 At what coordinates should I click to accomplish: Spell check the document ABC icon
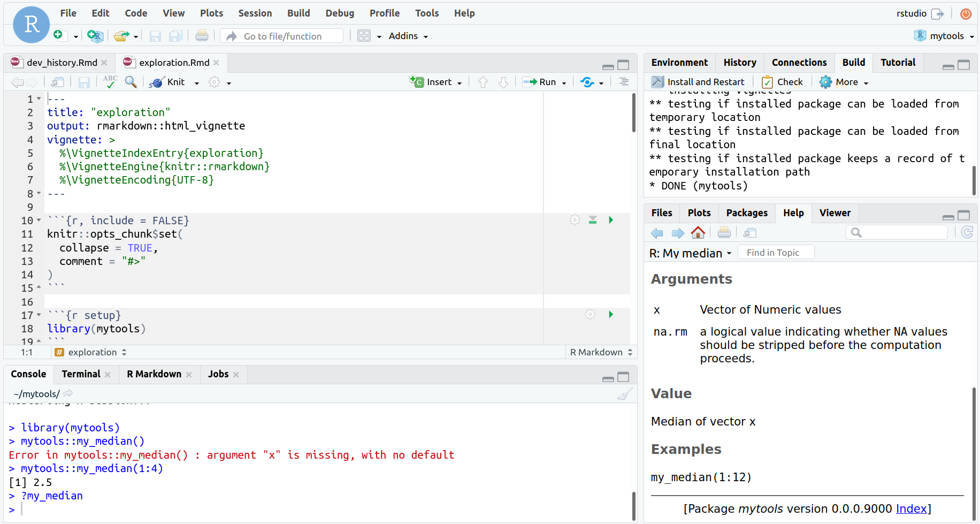pos(110,81)
